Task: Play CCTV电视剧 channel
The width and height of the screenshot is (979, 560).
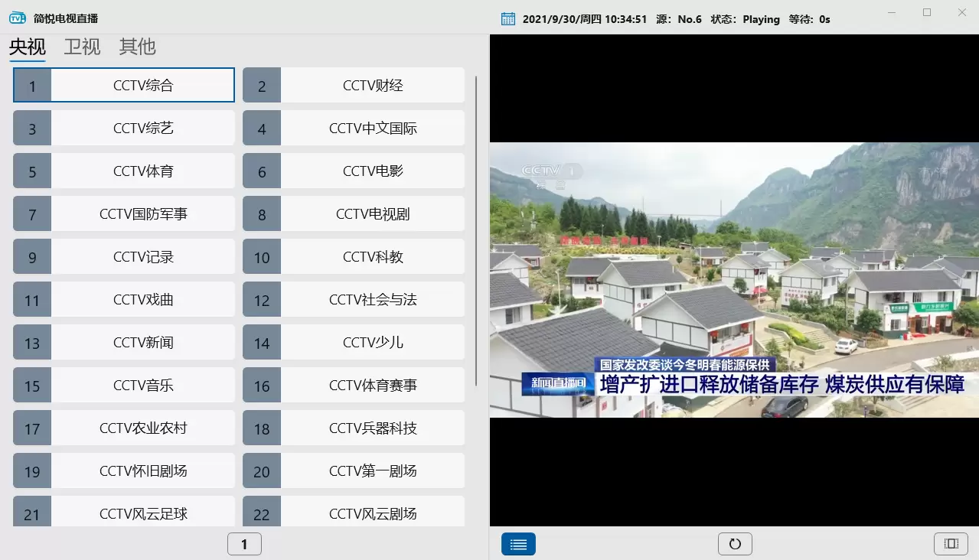Action: pos(354,213)
